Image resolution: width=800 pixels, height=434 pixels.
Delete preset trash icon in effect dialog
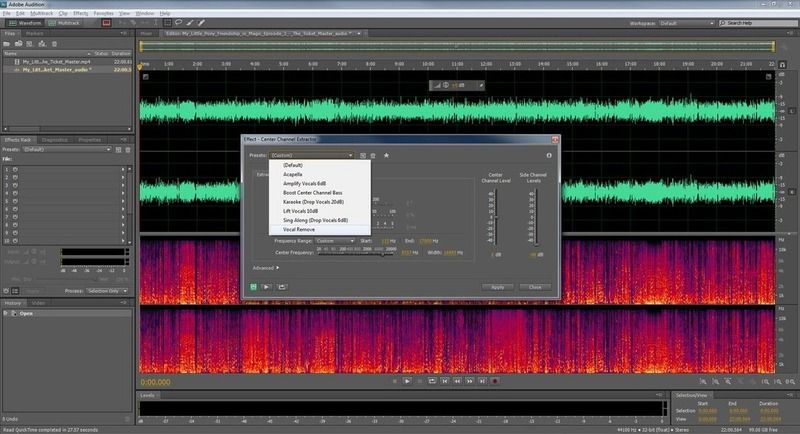(x=373, y=156)
